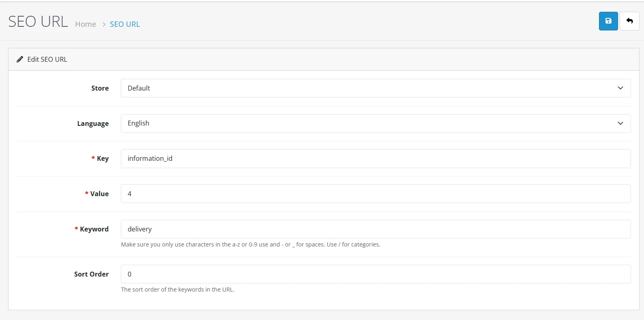This screenshot has height=320, width=644.
Task: Click the Language field label
Action: (93, 123)
